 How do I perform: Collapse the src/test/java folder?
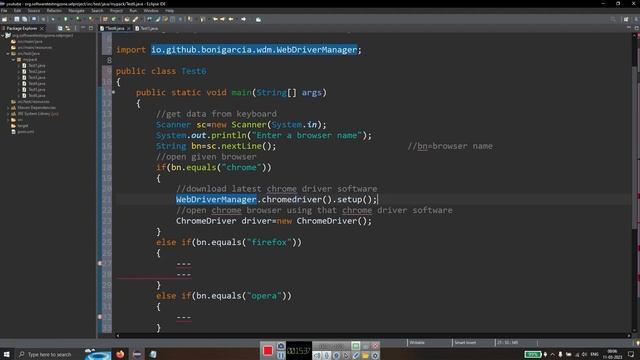click(8, 53)
